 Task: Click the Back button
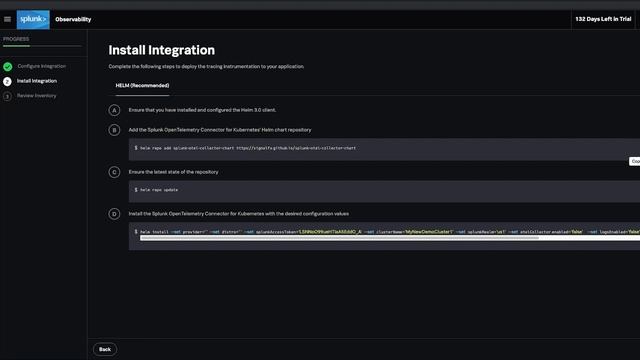click(x=105, y=349)
